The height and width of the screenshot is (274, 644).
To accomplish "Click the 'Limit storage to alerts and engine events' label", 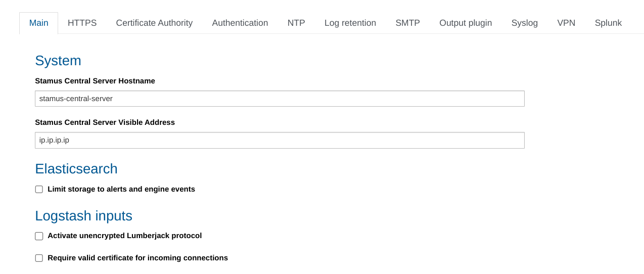I will [x=121, y=189].
